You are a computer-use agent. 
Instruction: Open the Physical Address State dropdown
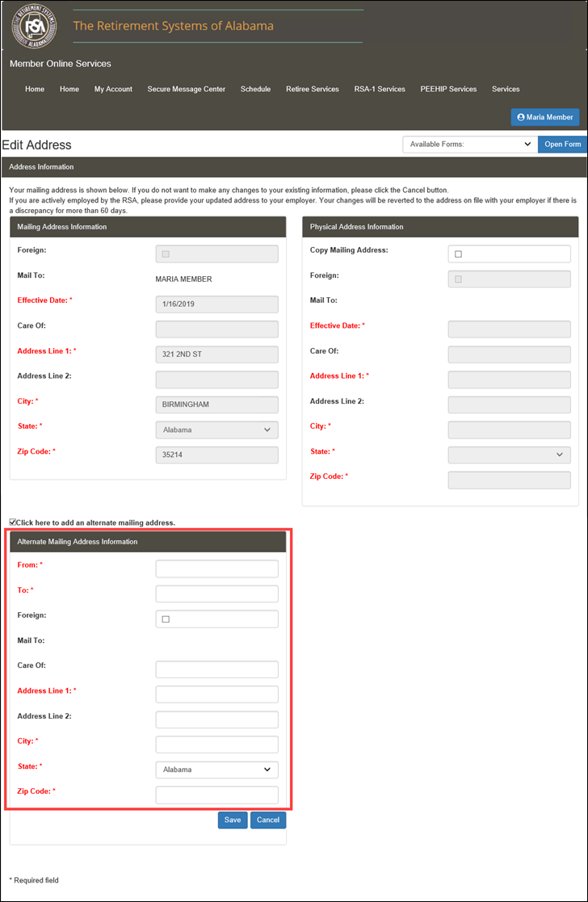point(509,455)
